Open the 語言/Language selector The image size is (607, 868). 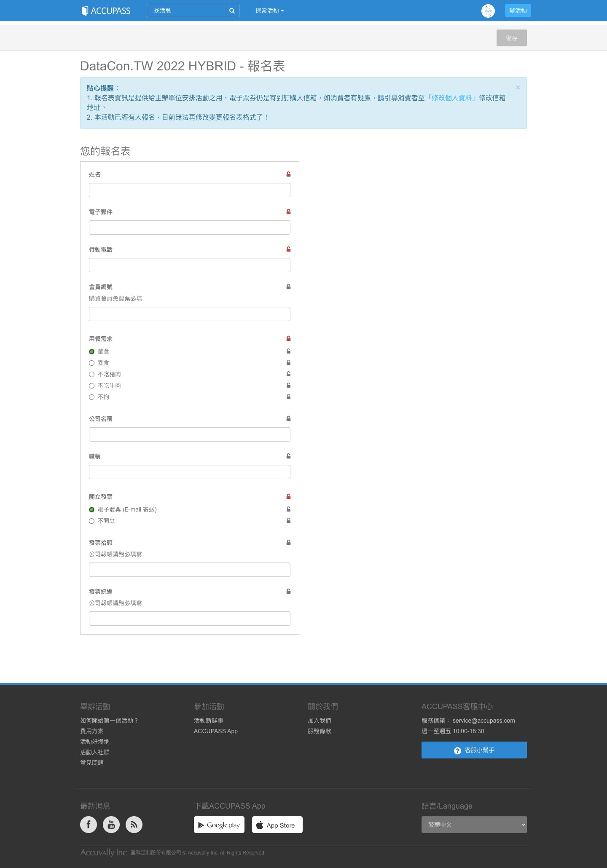pos(474,825)
